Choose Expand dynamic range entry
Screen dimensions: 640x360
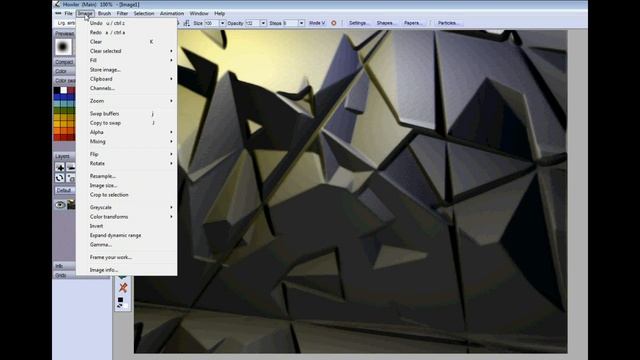pyautogui.click(x=127, y=236)
